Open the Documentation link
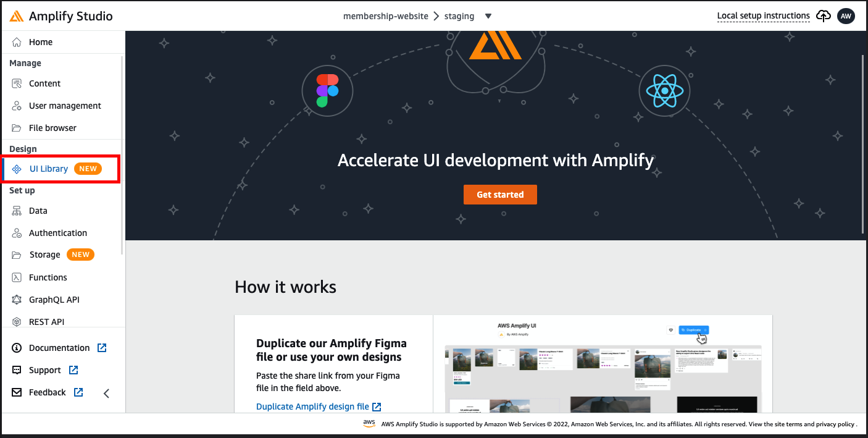Image resolution: width=868 pixels, height=438 pixels. (59, 348)
